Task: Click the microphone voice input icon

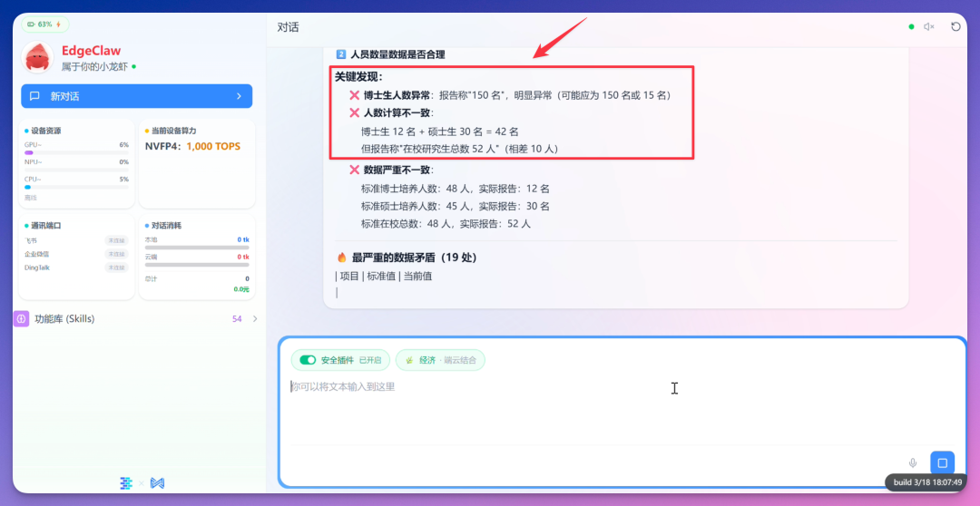Action: 913,462
